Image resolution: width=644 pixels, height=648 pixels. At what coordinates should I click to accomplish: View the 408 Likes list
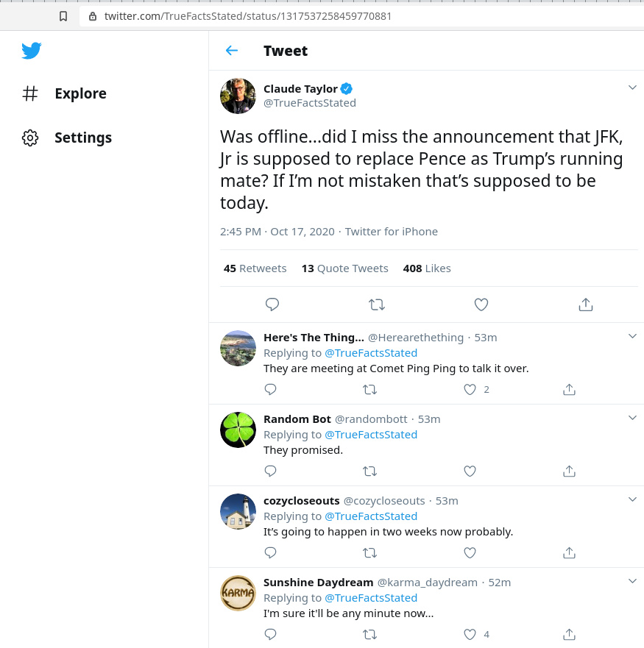coord(427,268)
